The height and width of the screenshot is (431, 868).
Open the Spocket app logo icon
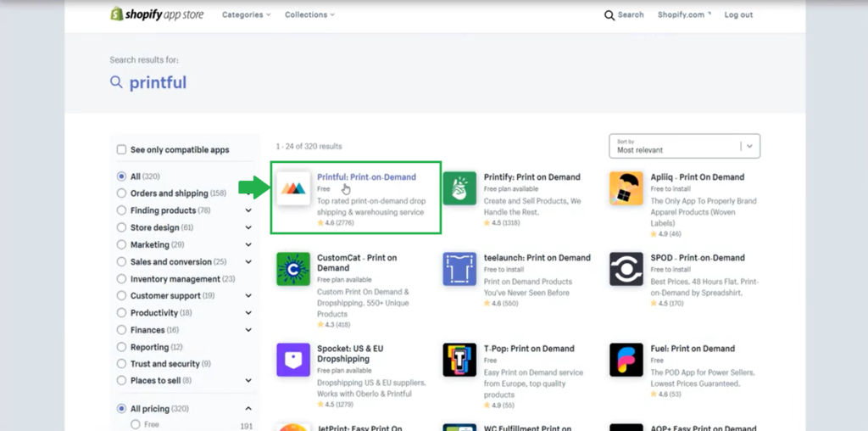293,360
